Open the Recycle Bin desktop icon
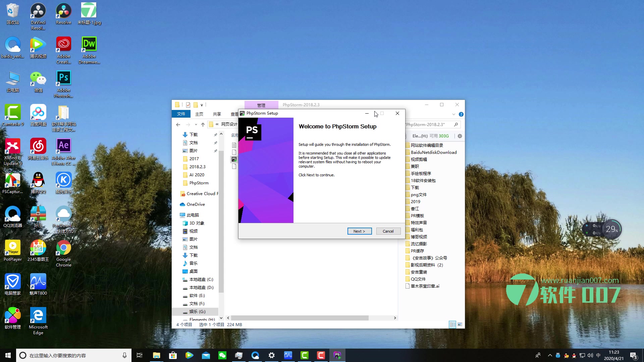Screen dimensions: 644x362 click(x=13, y=14)
